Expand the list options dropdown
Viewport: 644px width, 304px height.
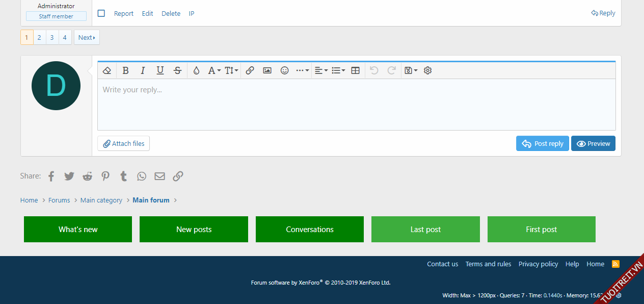click(x=338, y=70)
